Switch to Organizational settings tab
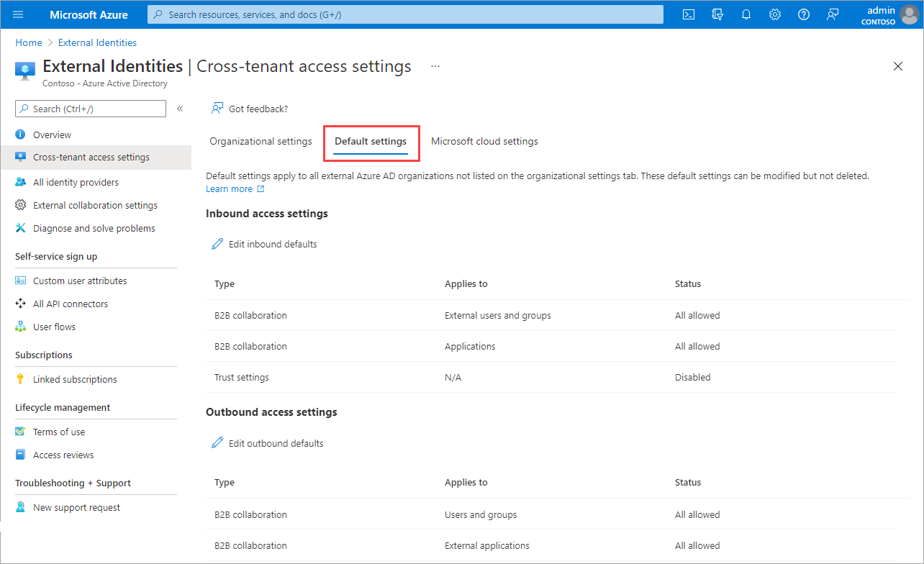924x564 pixels. 261,141
